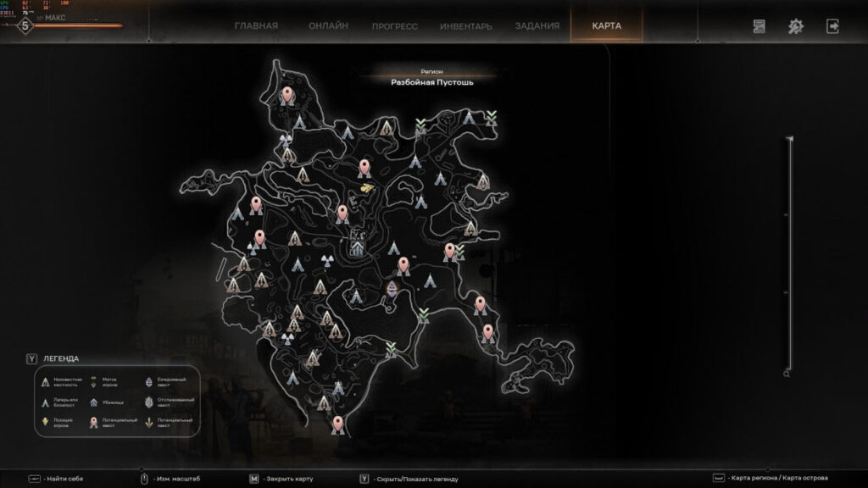Click the active КАРТА tab
Screen dimensions: 868x488
click(607, 26)
